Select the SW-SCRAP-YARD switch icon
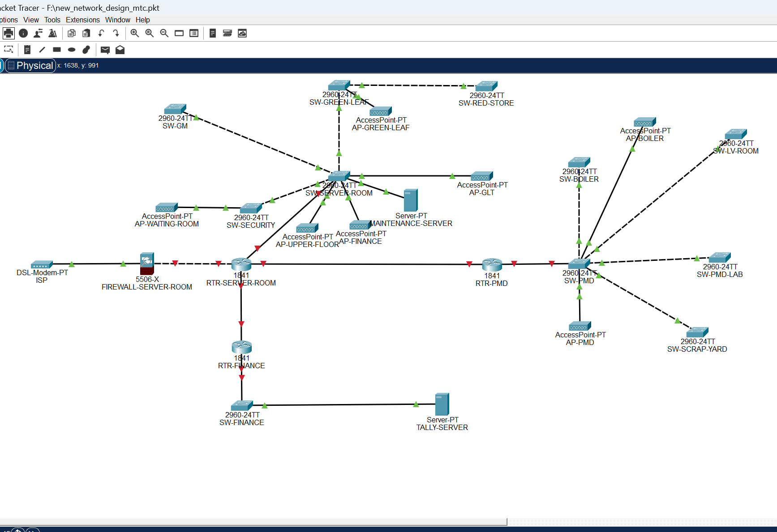Image resolution: width=777 pixels, height=532 pixels. [697, 332]
